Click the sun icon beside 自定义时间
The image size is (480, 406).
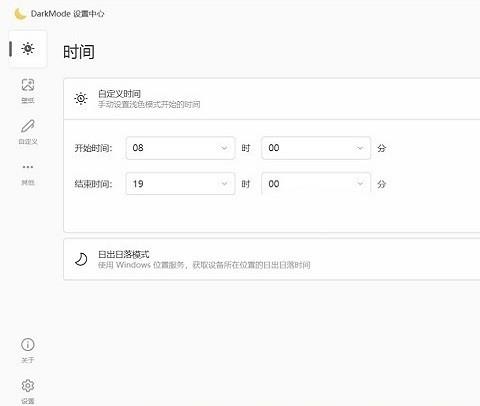tap(81, 98)
